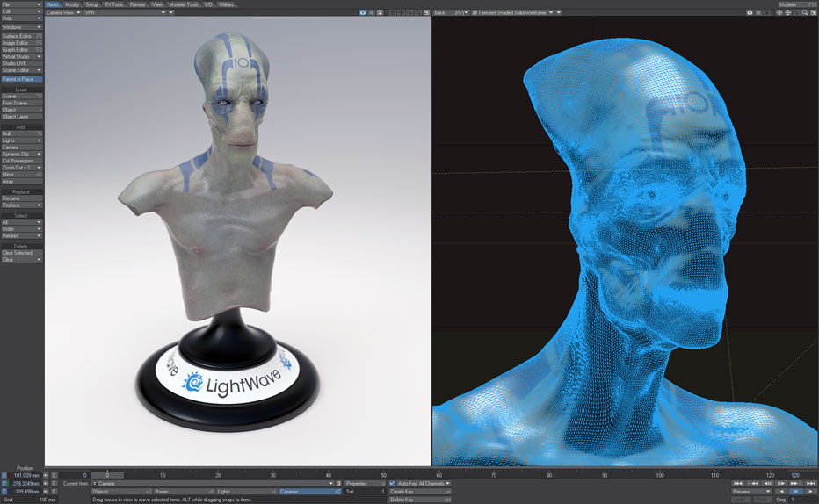Click the timeline frame slider handle
The height and width of the screenshot is (504, 819).
coord(107,475)
